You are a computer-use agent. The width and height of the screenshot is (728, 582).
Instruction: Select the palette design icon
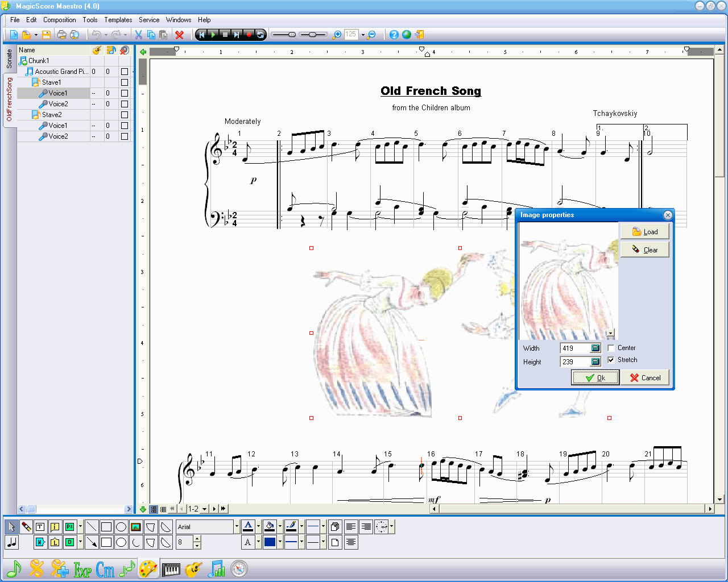(x=148, y=569)
